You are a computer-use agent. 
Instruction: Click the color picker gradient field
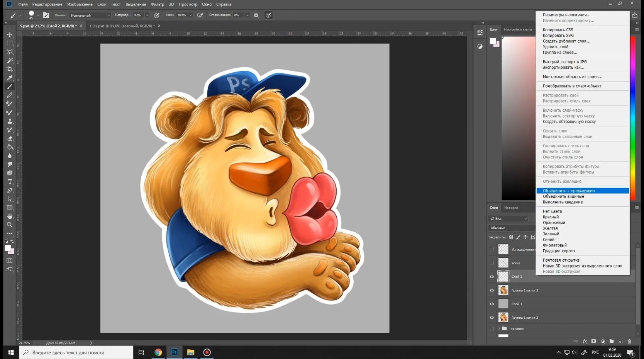[519, 118]
